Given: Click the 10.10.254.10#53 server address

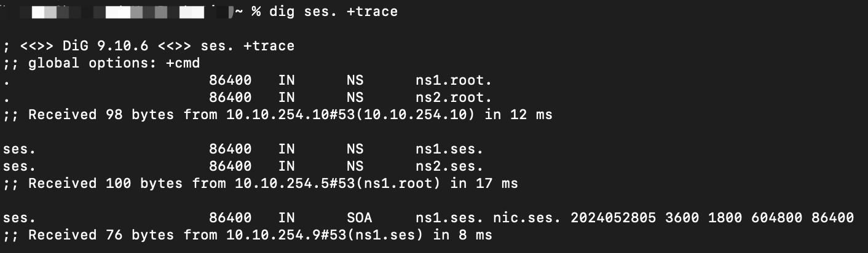Looking at the screenshot, I should point(290,115).
